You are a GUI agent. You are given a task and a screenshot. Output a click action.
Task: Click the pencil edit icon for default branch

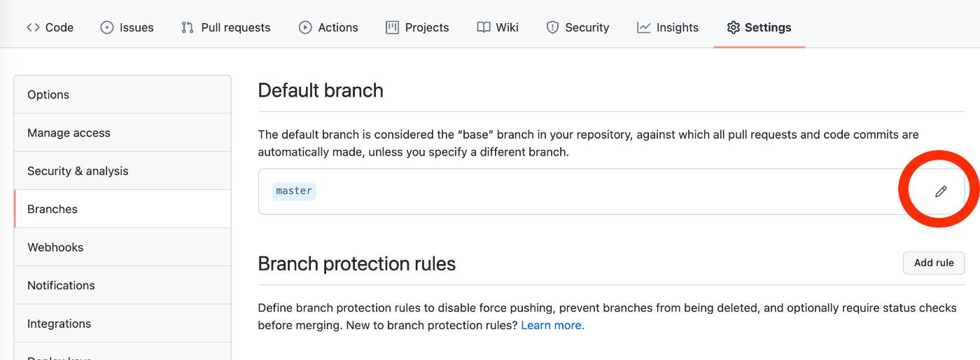pyautogui.click(x=941, y=191)
